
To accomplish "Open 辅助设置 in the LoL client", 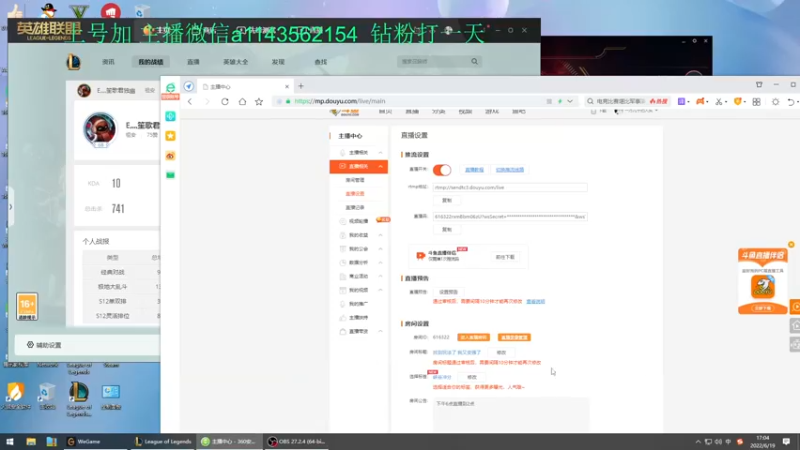I will [x=44, y=345].
